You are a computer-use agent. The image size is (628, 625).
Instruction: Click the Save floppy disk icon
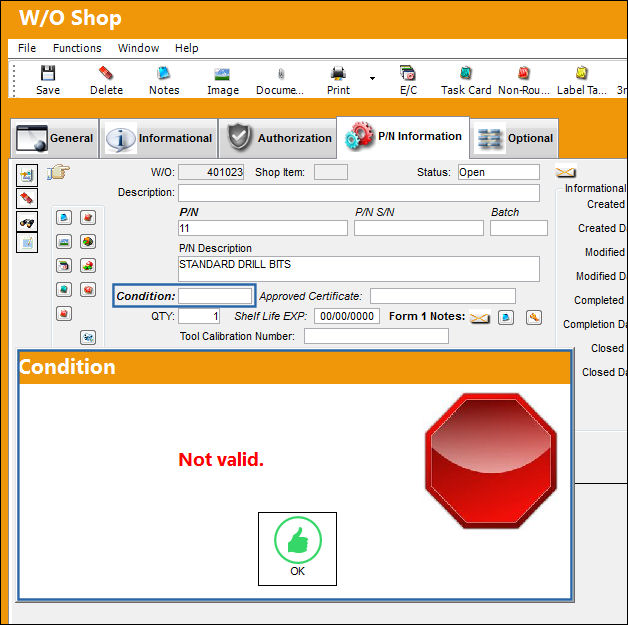(48, 73)
